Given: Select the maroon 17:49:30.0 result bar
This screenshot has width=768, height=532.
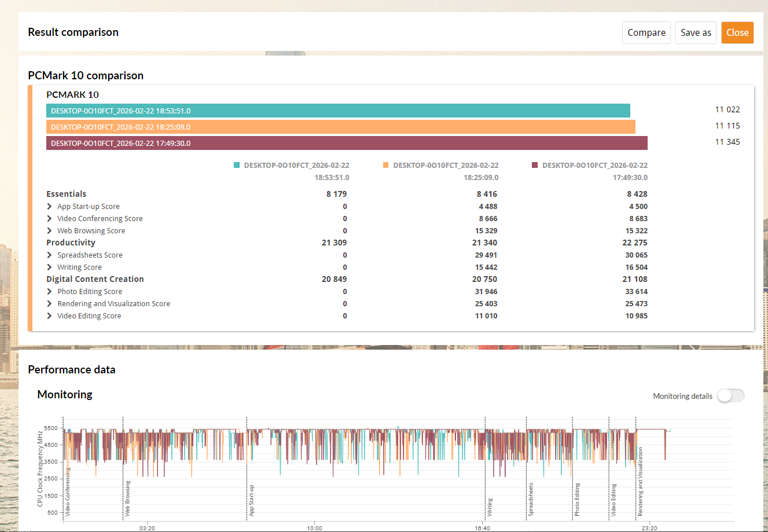Looking at the screenshot, I should click(347, 143).
